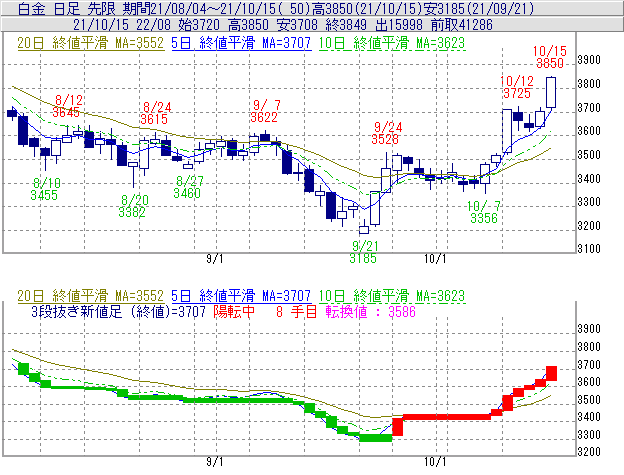Click 20日 終値平滑 MA=3552 legend in candlestick chart

pyautogui.click(x=90, y=43)
